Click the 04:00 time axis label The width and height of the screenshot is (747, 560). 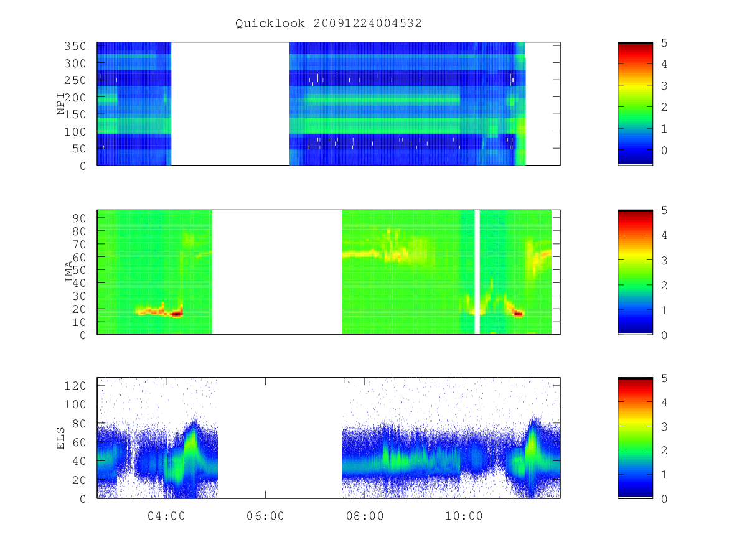(x=166, y=516)
